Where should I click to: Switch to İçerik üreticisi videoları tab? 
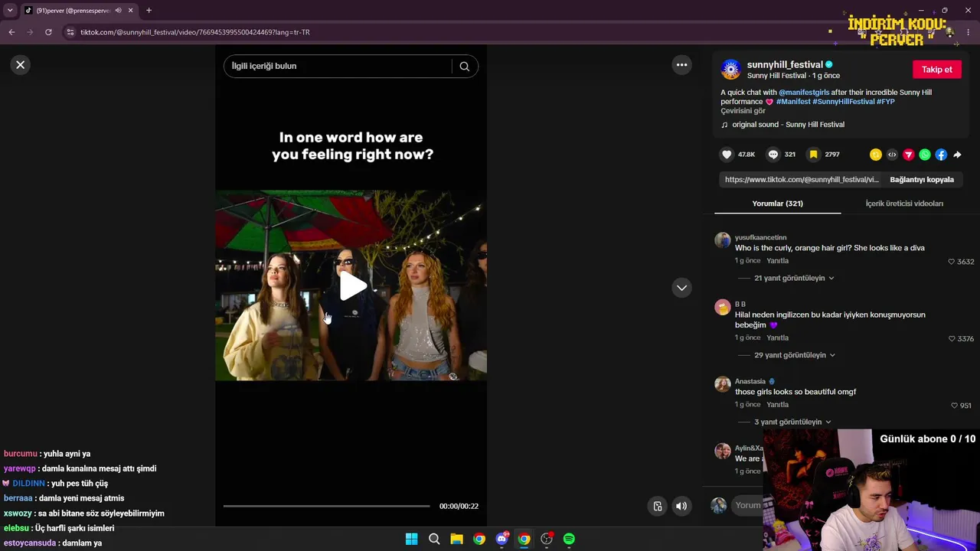pos(904,204)
